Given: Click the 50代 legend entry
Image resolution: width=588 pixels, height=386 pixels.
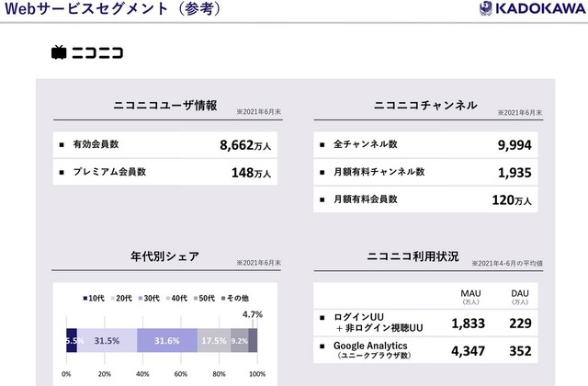Looking at the screenshot, I should pyautogui.click(x=204, y=298).
